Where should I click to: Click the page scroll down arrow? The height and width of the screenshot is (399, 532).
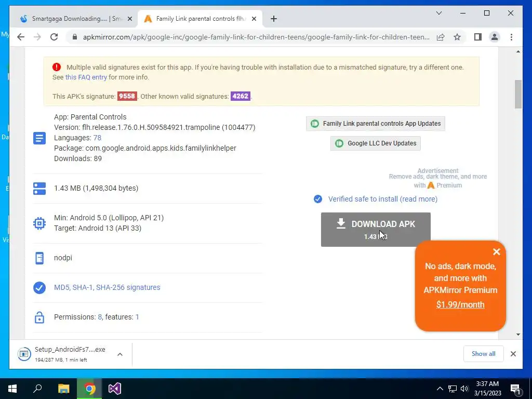point(518,335)
